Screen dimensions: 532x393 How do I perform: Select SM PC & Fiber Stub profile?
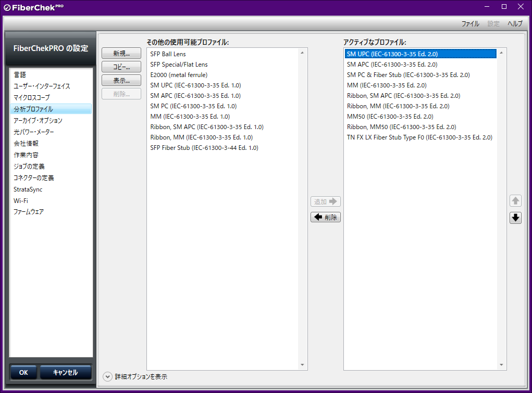(x=420, y=75)
